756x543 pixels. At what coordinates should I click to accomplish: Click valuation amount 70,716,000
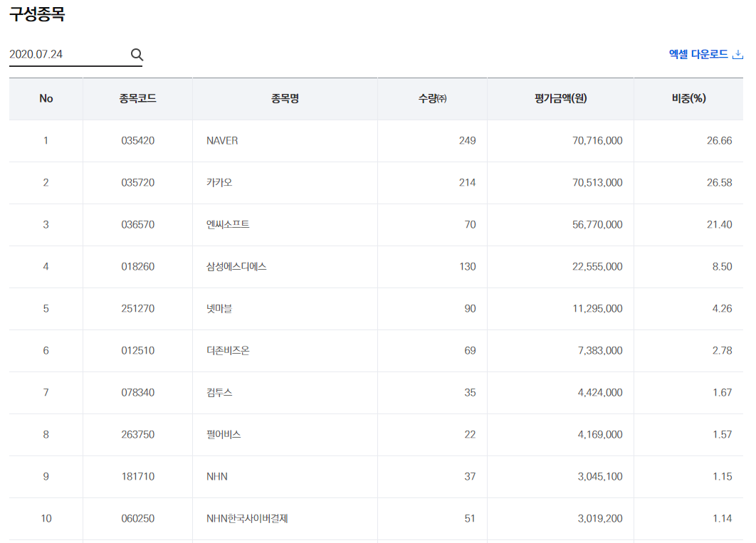pyautogui.click(x=597, y=141)
